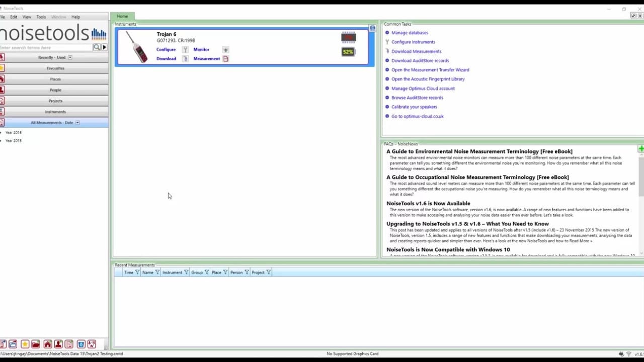The height and width of the screenshot is (362, 644).
Task: Click the yellow star bottom toolbar icon
Action: pyautogui.click(x=25, y=344)
